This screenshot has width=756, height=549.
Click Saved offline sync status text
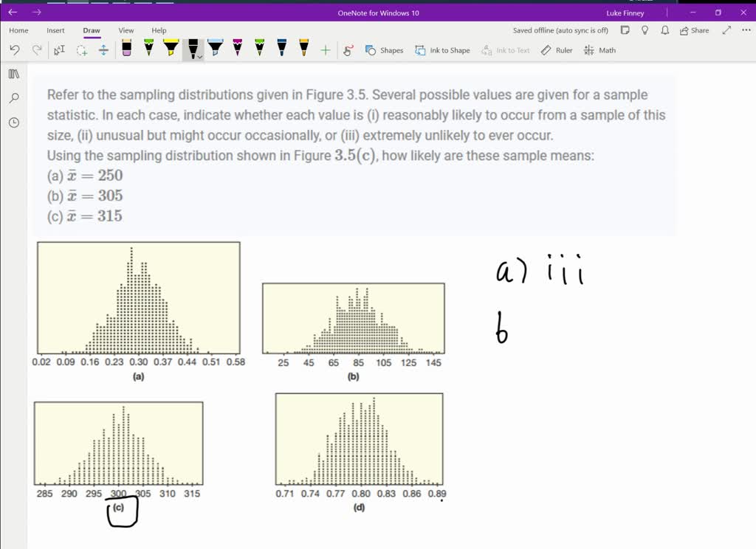click(x=560, y=30)
